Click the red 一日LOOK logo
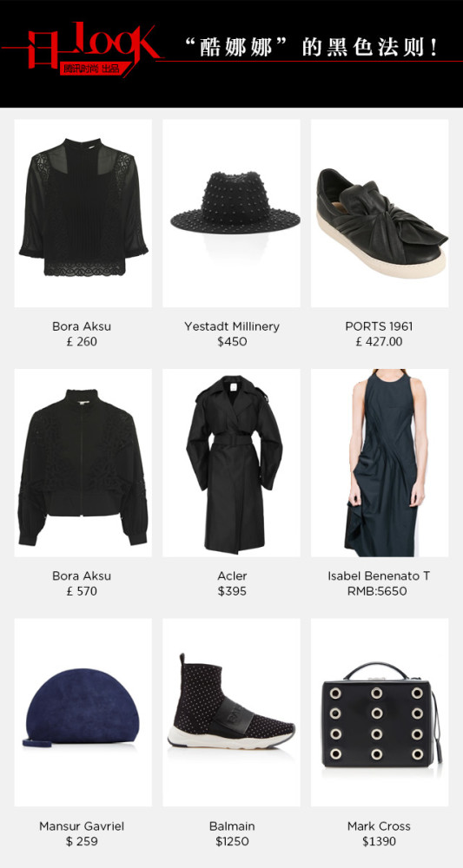Screen dimensions: 463x868 tap(82, 49)
